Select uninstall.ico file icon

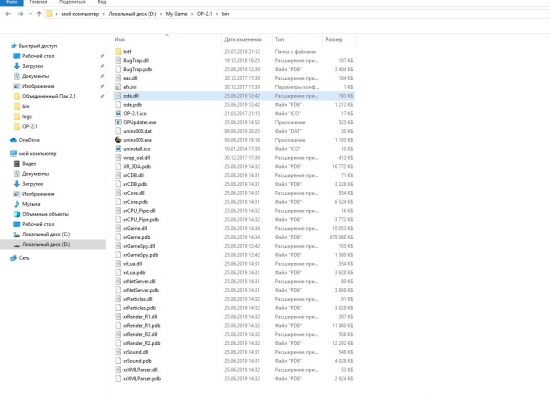click(x=118, y=149)
